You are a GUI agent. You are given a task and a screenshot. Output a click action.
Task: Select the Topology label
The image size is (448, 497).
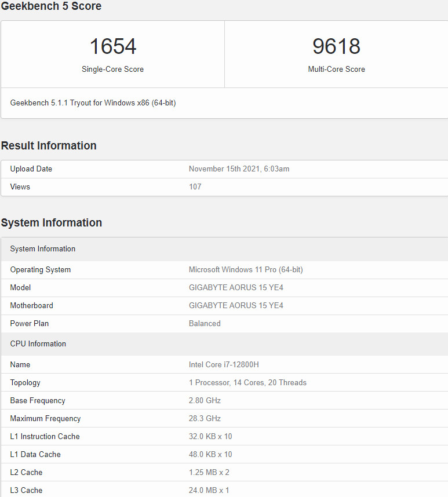(x=25, y=383)
